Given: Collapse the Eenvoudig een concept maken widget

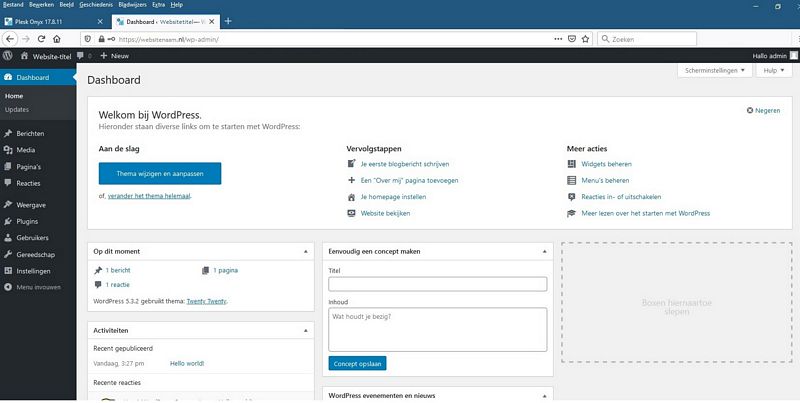Looking at the screenshot, I should click(544, 251).
